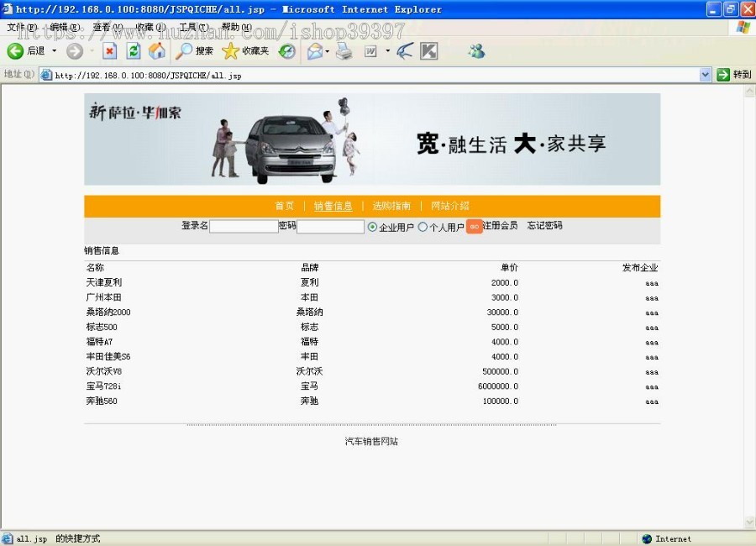Click the Go (转到) button
Image resolution: width=756 pixels, height=546 pixels.
pos(734,75)
